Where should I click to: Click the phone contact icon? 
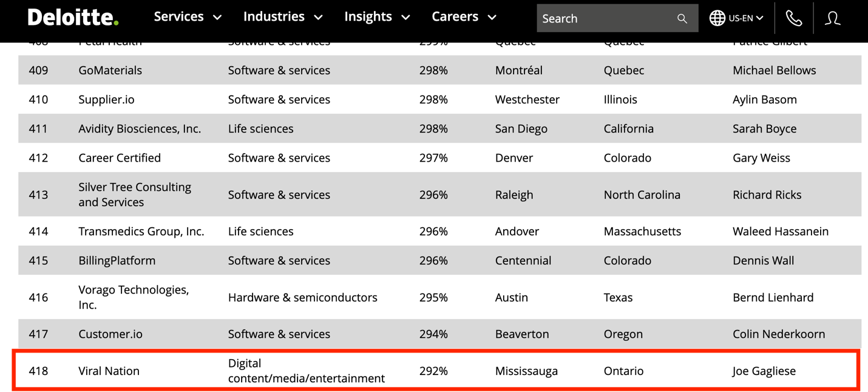click(x=793, y=18)
